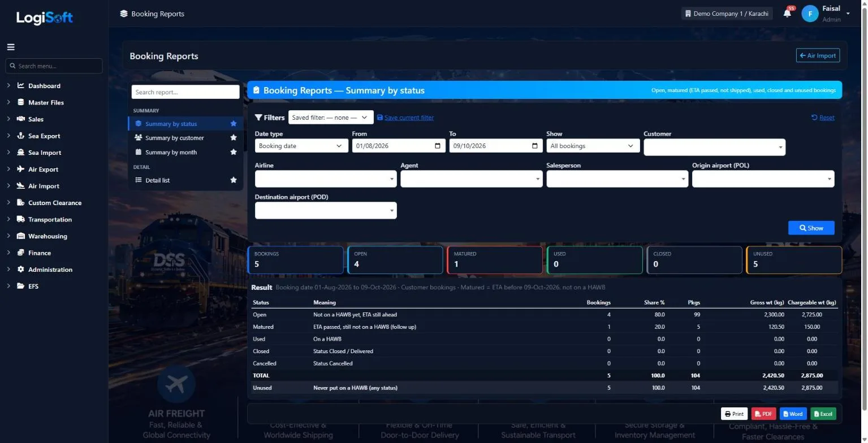Select the Summary by month report
868x443 pixels.
click(171, 152)
